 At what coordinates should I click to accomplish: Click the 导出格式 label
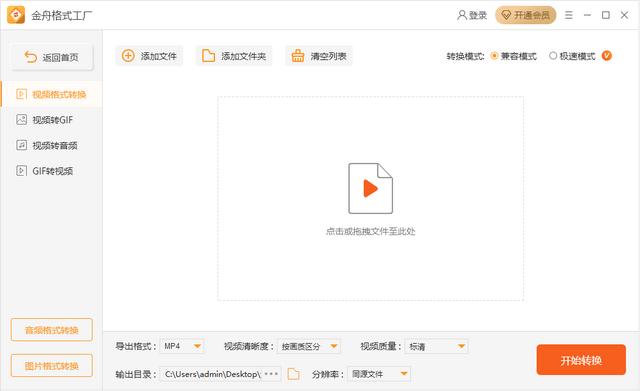(x=136, y=346)
